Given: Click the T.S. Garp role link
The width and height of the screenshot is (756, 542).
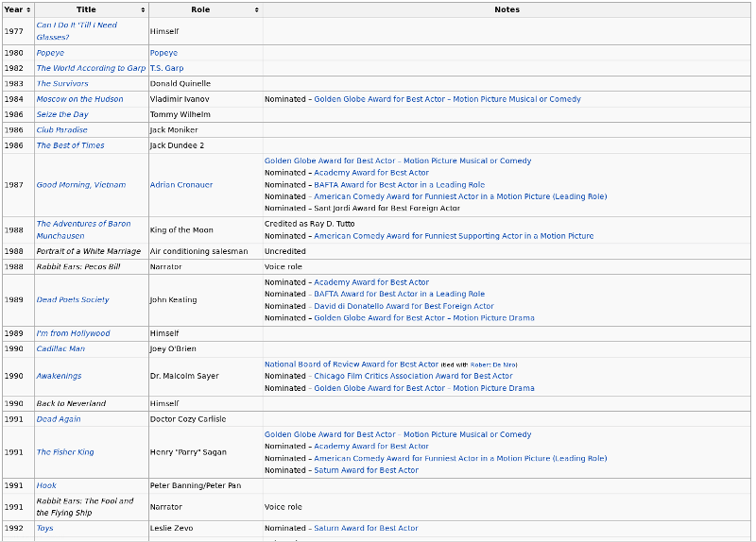Looking at the screenshot, I should click(166, 68).
